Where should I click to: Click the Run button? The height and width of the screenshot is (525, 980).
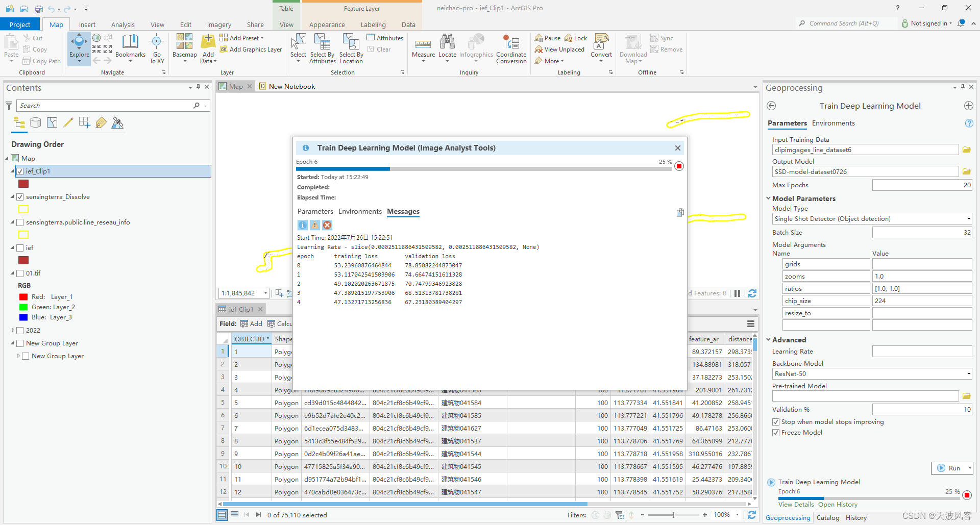pyautogui.click(x=948, y=468)
